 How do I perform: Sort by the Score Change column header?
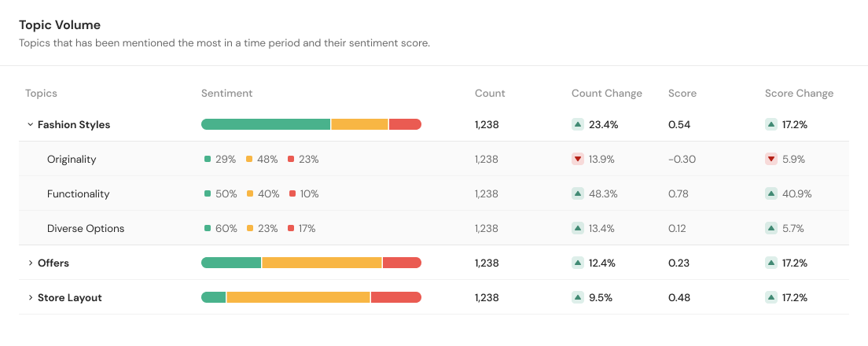click(799, 93)
